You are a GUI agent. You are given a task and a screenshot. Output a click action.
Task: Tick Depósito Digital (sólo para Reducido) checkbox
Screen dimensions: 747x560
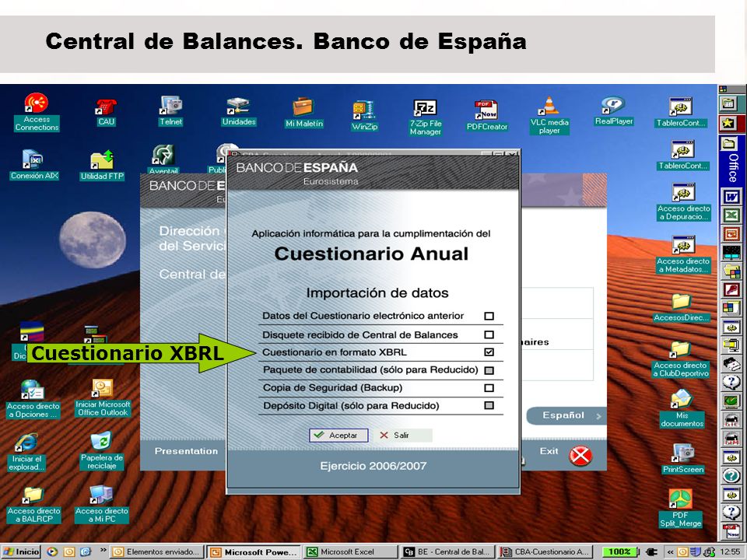click(x=489, y=405)
